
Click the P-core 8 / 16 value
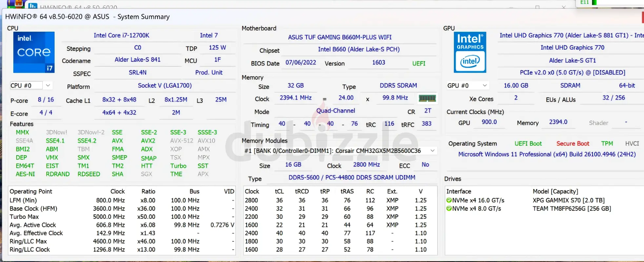tap(46, 100)
